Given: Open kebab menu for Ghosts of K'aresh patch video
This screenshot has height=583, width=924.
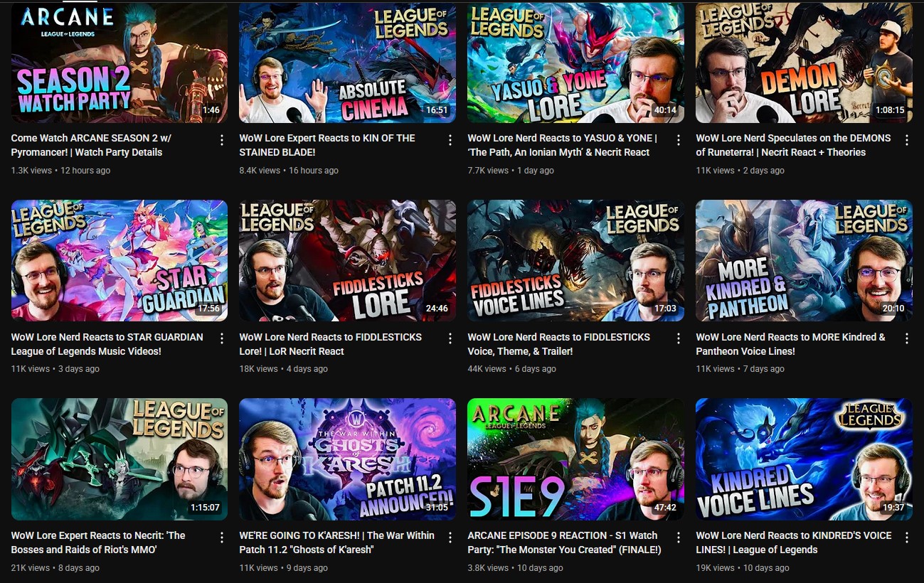Looking at the screenshot, I should [x=450, y=537].
